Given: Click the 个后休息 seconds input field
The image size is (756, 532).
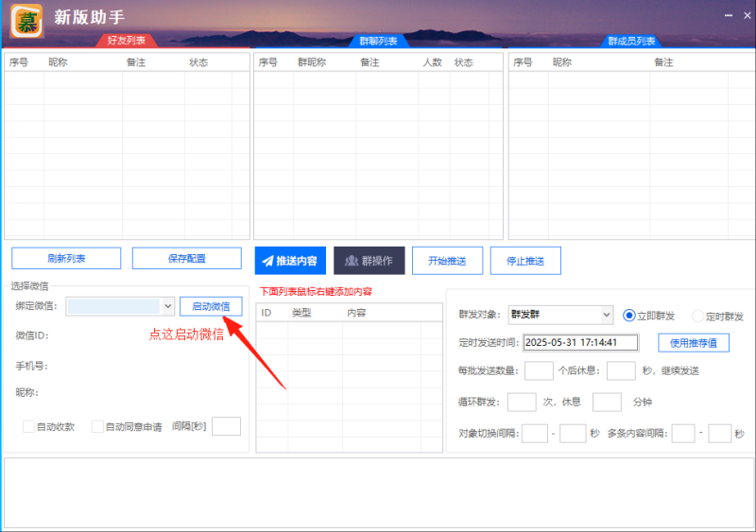Looking at the screenshot, I should click(x=621, y=371).
